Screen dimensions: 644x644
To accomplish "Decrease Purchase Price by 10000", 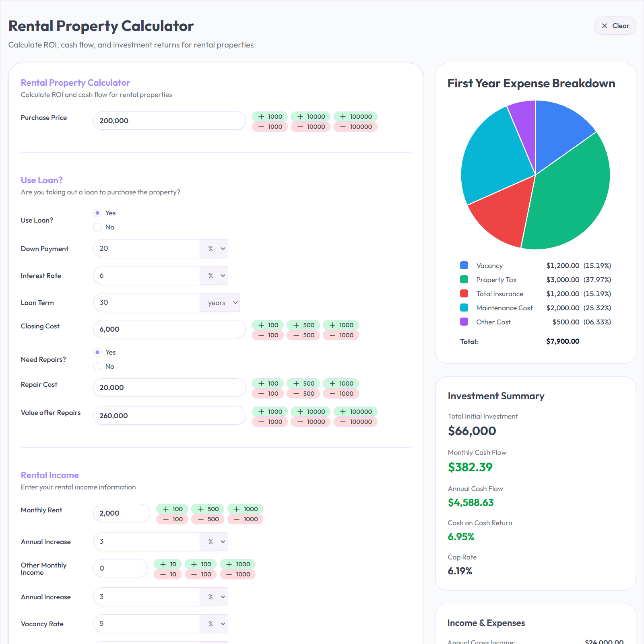I will coord(310,126).
